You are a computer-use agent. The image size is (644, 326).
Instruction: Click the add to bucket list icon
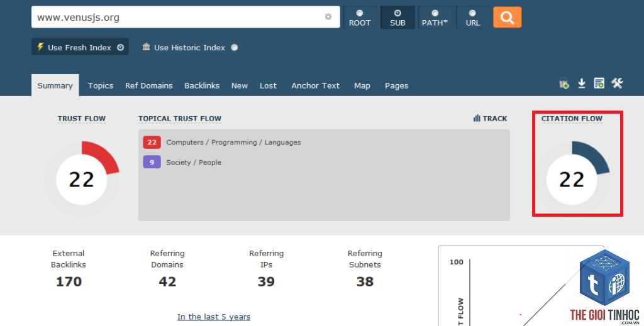(x=564, y=84)
